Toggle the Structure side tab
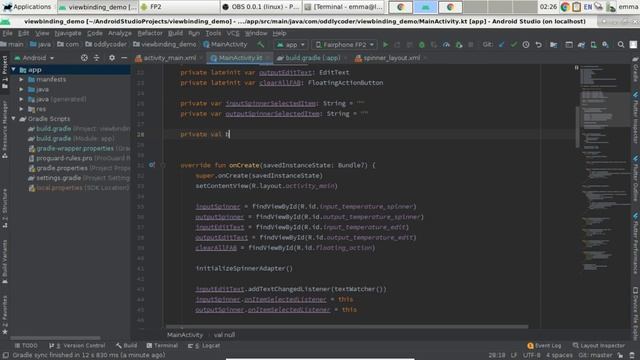This screenshot has height=360, width=640. pos(4,207)
